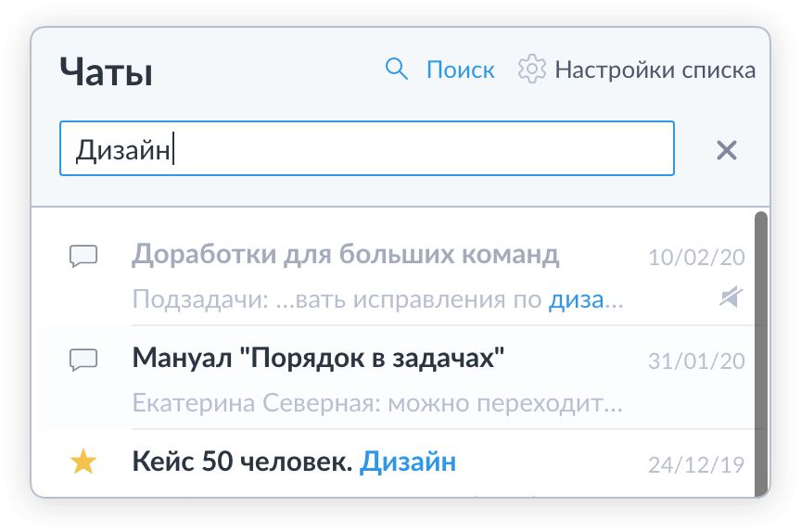The height and width of the screenshot is (532, 801).
Task: Click the Чаты panel heading
Action: point(106,71)
